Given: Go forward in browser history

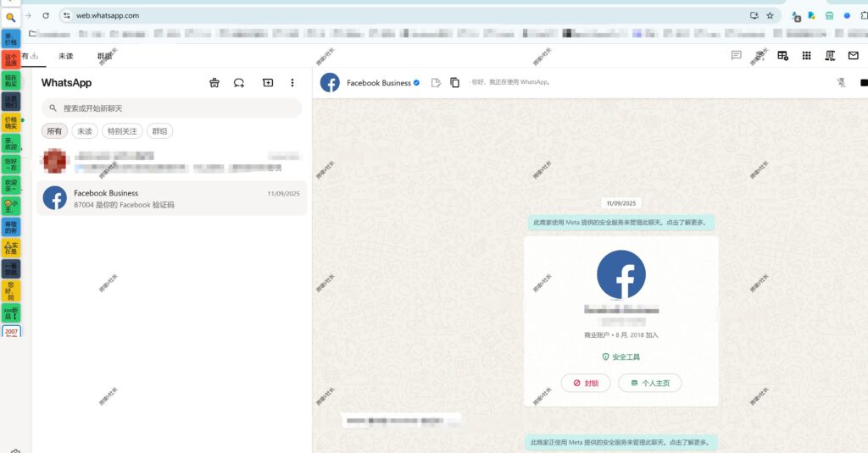Looking at the screenshot, I should [28, 15].
